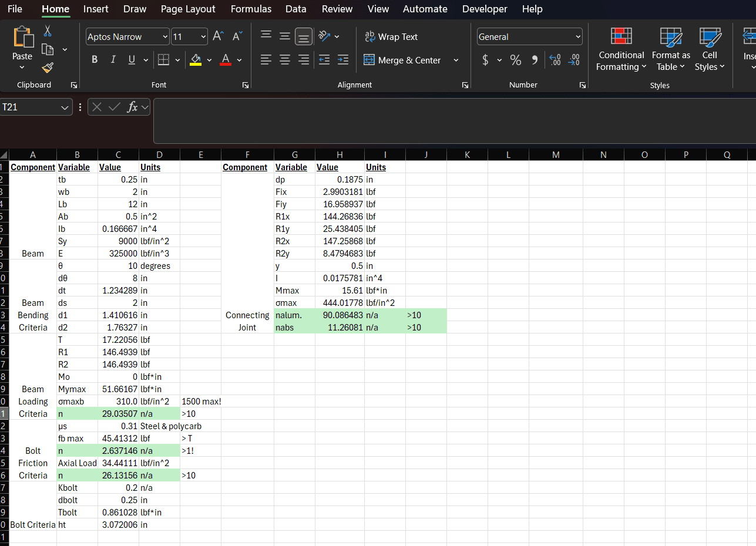
Task: Apply Comma Style
Action: coord(535,60)
